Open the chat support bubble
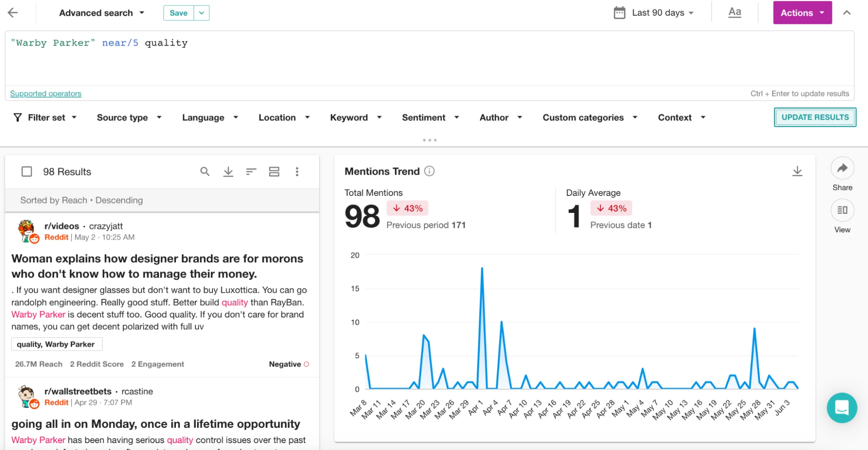Viewport: 868px width, 450px height. (x=842, y=408)
